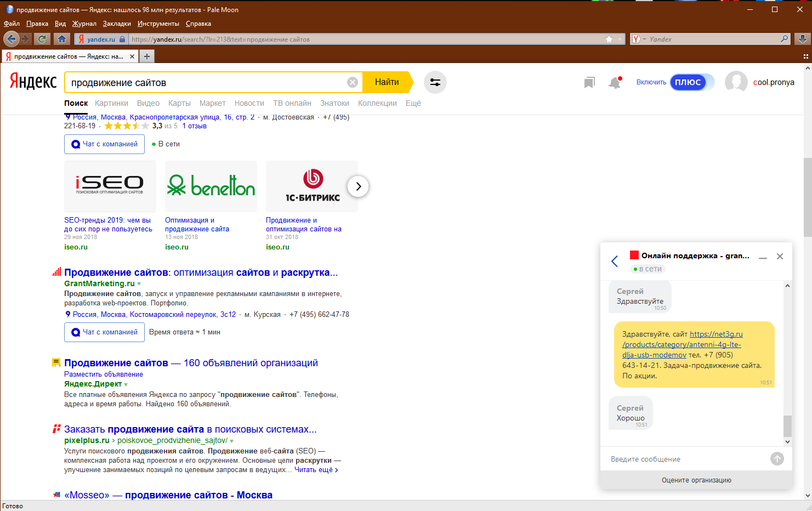
Task: Expand Яндекс.Директ green arrow menu
Action: click(x=126, y=384)
